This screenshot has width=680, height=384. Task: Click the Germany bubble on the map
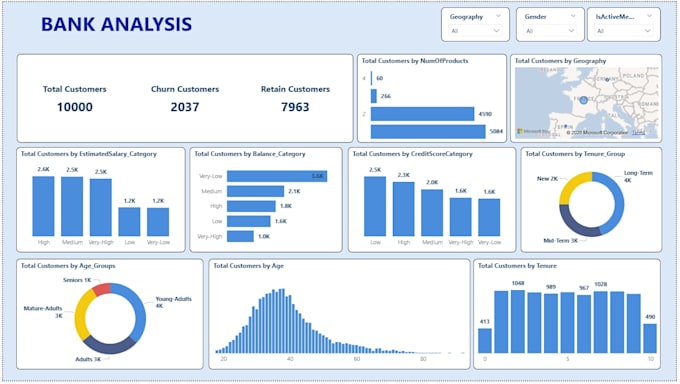coord(607,80)
